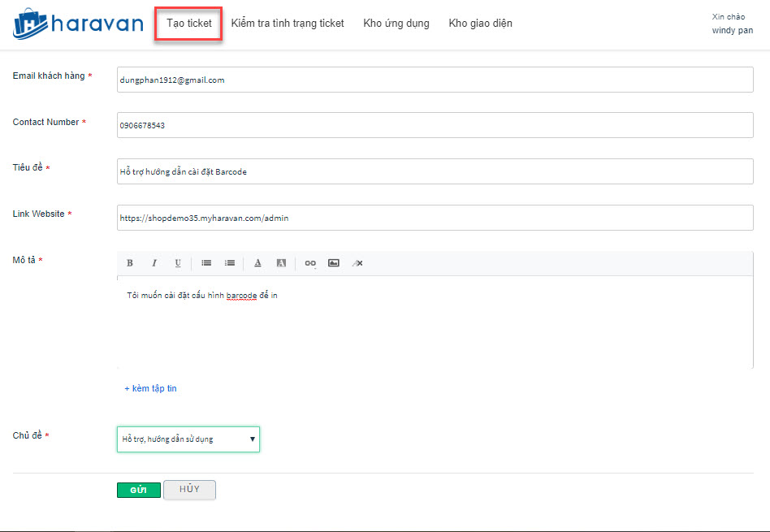Open the text color picker
This screenshot has width=770, height=532.
click(x=257, y=263)
